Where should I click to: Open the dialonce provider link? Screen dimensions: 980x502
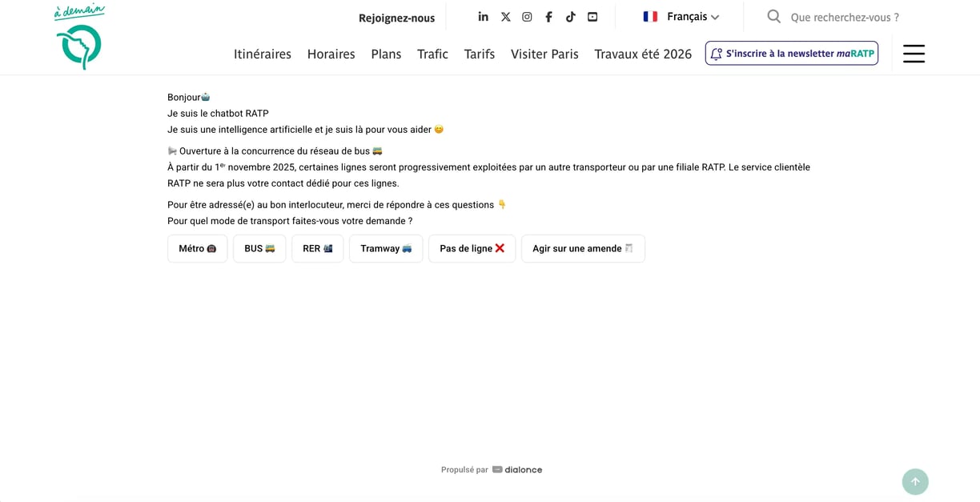[517, 470]
